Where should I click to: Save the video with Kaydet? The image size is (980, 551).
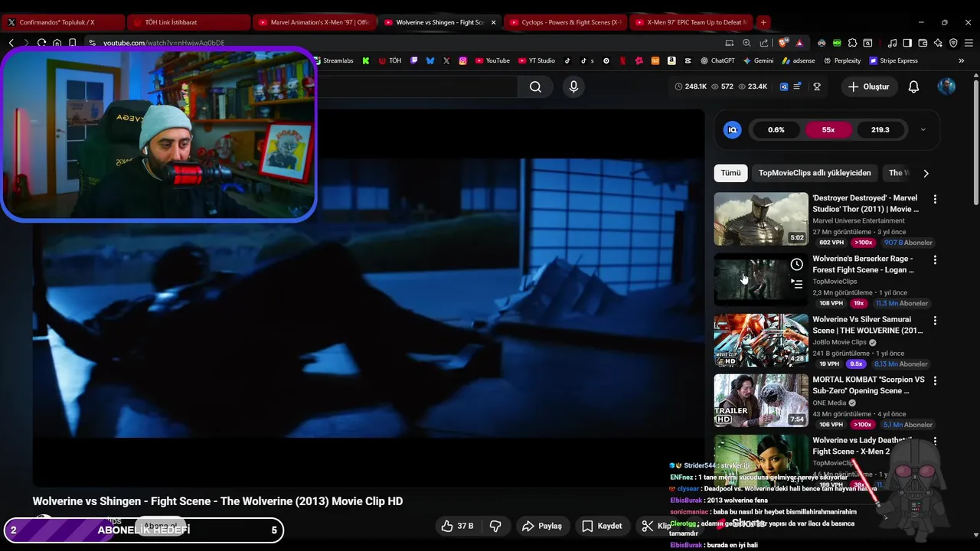tap(602, 526)
